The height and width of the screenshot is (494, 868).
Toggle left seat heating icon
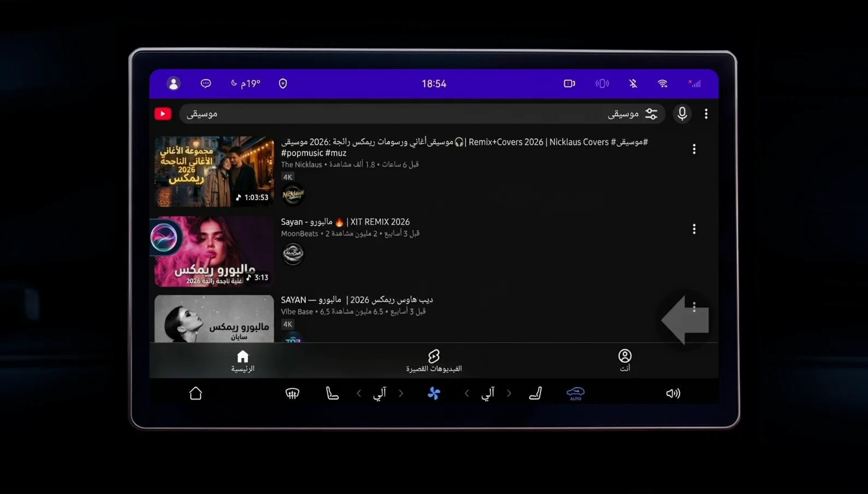[332, 393]
